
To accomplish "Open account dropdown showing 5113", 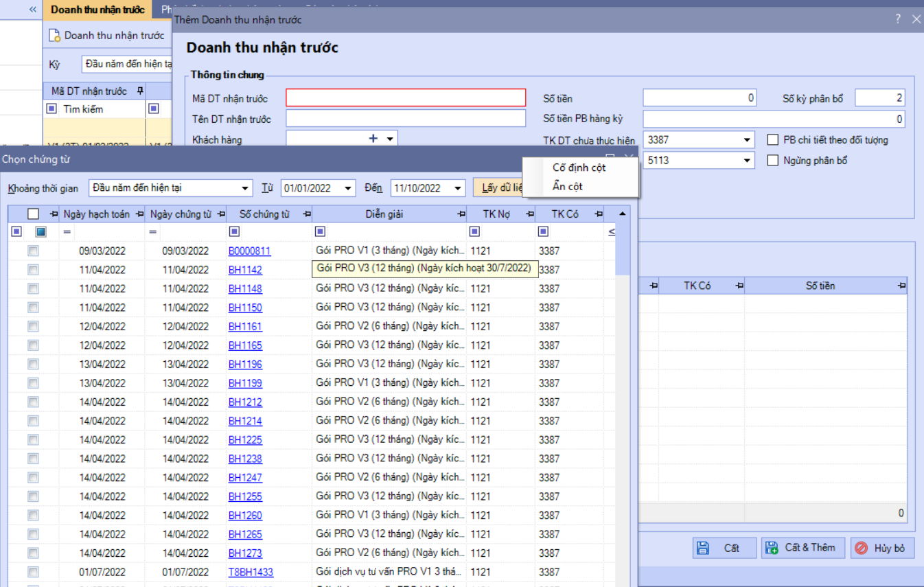I will pos(748,161).
